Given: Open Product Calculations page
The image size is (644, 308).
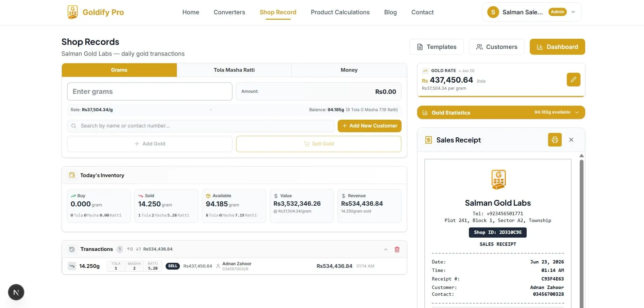Looking at the screenshot, I should [340, 12].
